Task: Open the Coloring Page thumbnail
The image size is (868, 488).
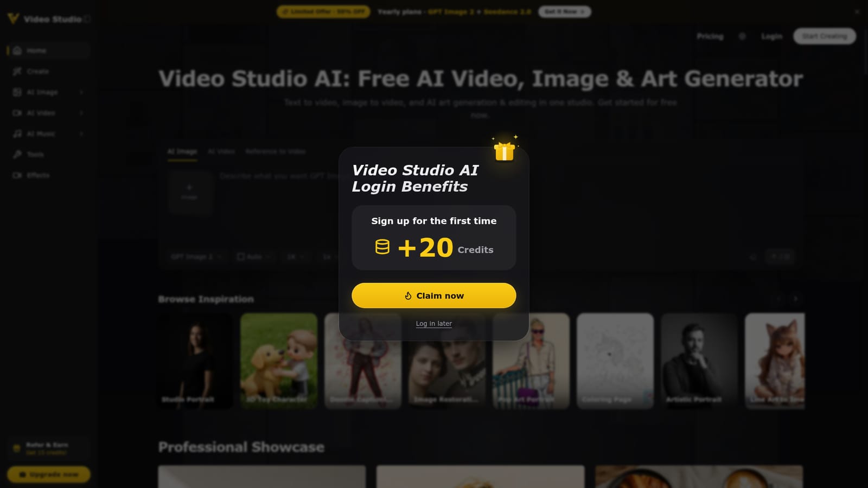Action: click(615, 361)
